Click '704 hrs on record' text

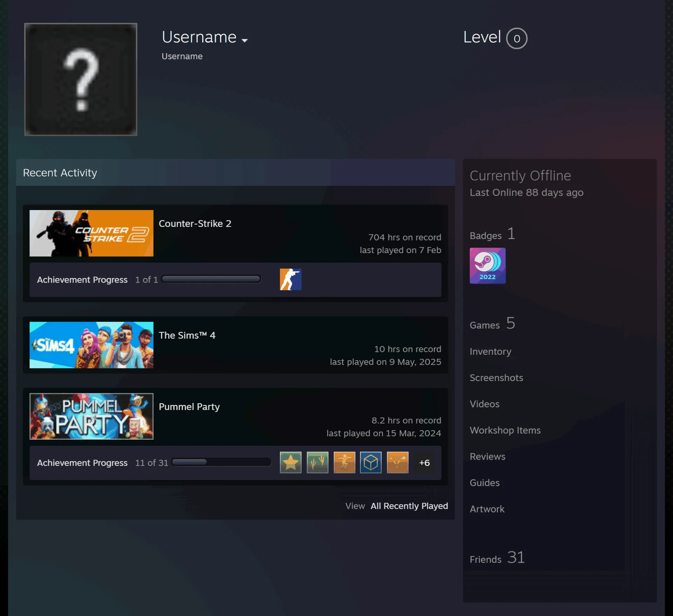405,237
